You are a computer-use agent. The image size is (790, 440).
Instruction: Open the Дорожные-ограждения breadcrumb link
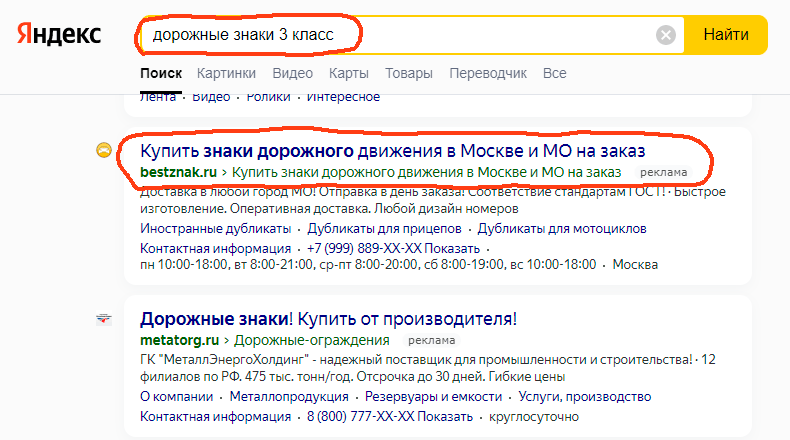(x=312, y=340)
